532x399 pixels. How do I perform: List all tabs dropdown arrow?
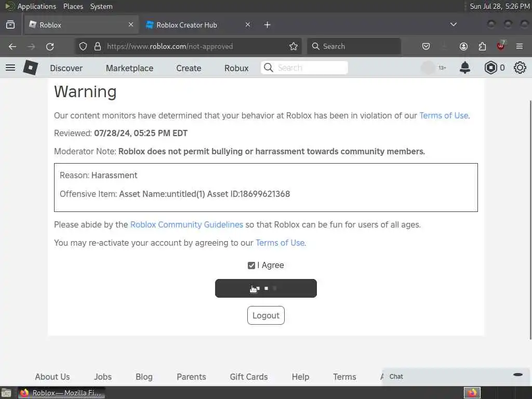pyautogui.click(x=453, y=24)
